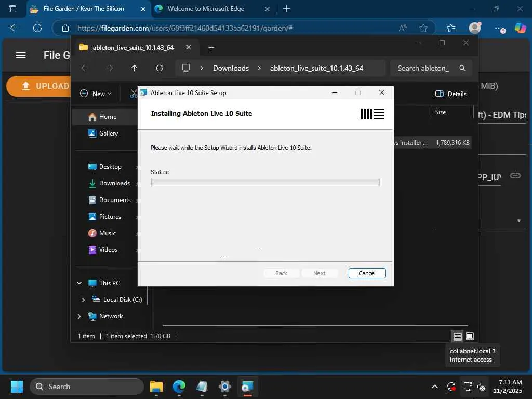Image resolution: width=532 pixels, height=399 pixels.
Task: Click the Windows taskbar Search box
Action: pos(87,387)
